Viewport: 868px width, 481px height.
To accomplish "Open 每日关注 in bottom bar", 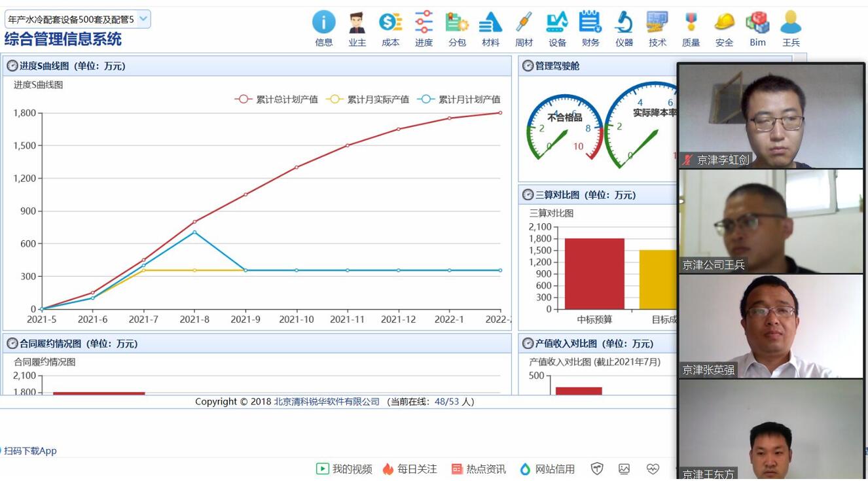I will 410,469.
